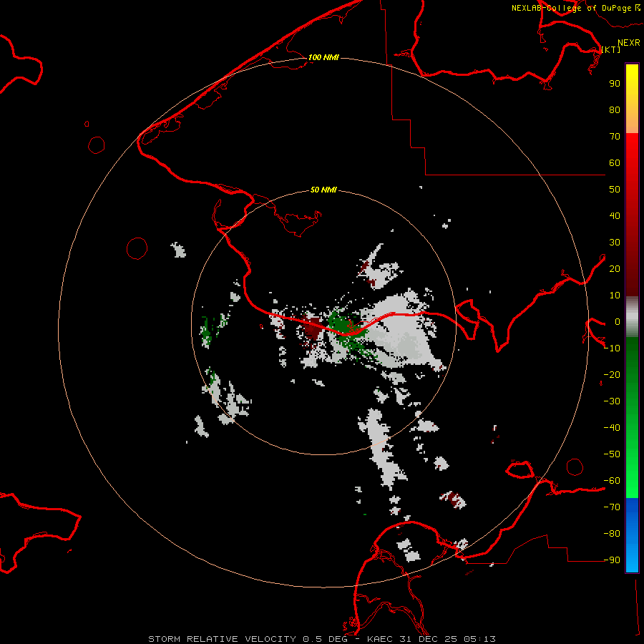
Task: Click the 0 value on velocity scale
Action: coord(618,321)
